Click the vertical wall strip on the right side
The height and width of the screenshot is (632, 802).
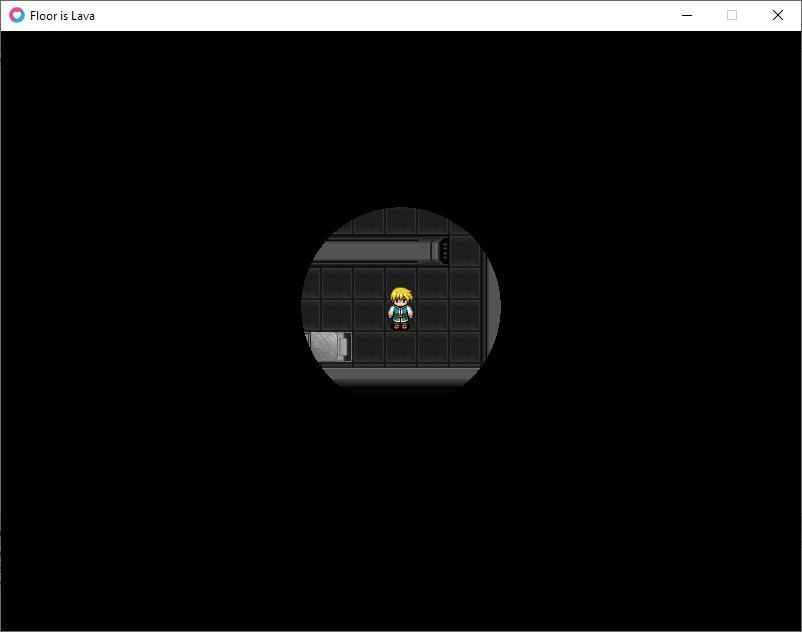(489, 300)
